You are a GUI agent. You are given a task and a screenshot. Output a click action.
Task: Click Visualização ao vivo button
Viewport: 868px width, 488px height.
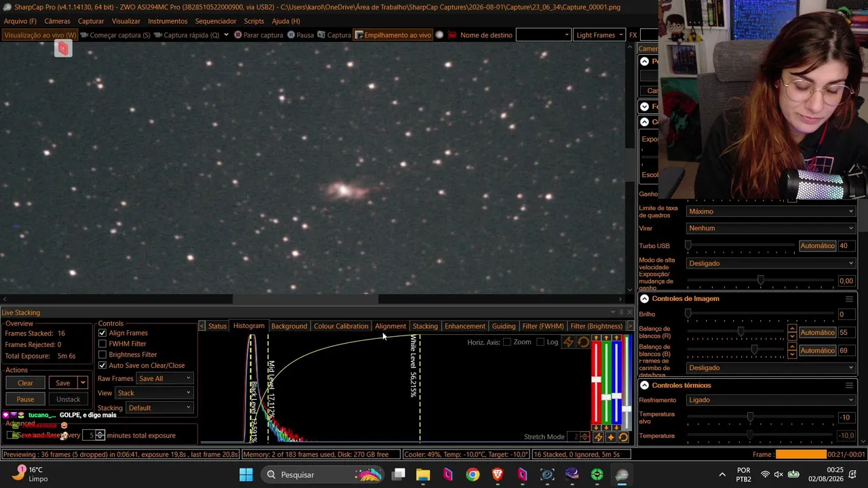(40, 35)
